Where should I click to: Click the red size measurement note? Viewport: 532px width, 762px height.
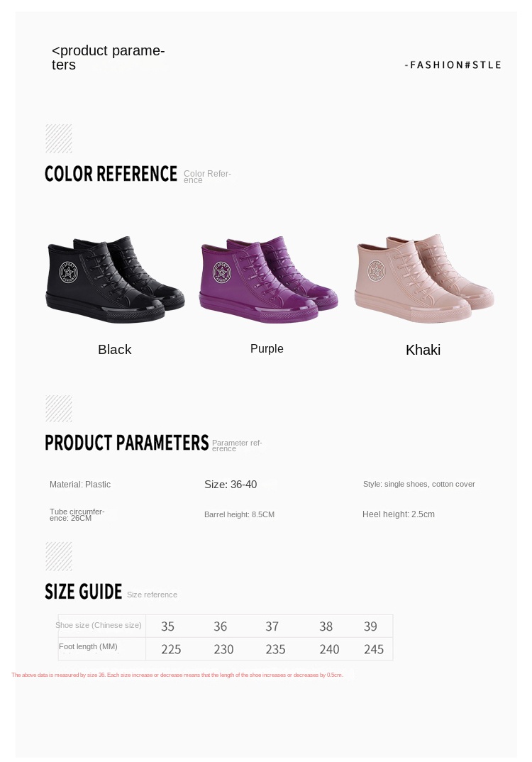[177, 675]
